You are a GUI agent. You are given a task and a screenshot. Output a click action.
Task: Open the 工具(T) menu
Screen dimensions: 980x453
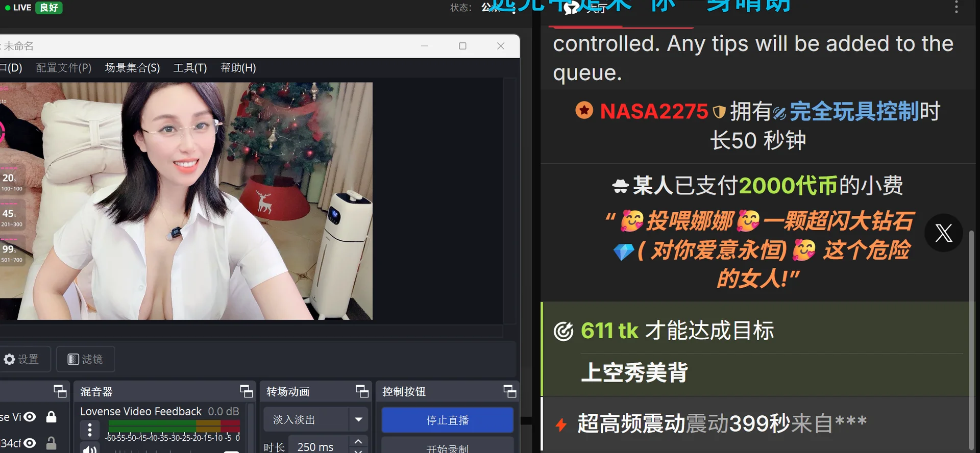(190, 68)
